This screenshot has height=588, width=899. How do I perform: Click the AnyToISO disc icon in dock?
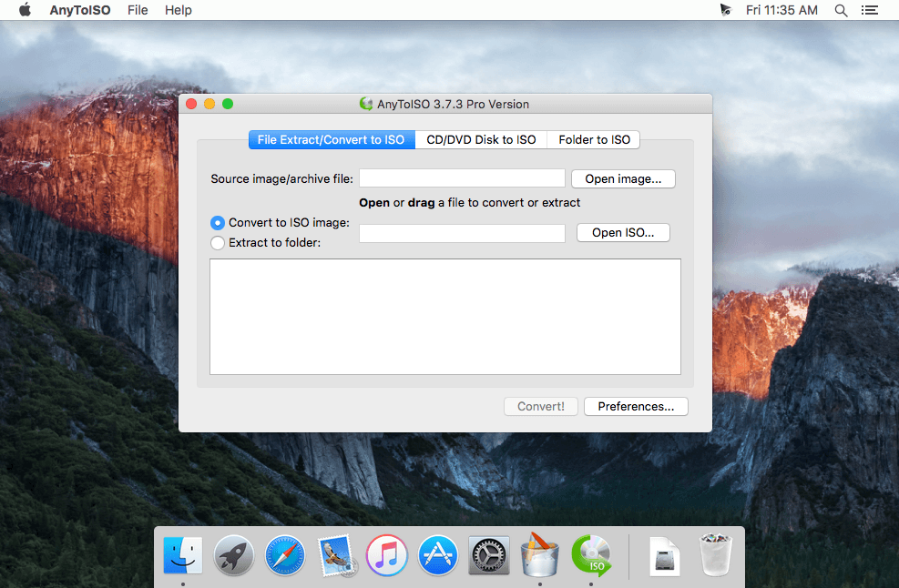[x=591, y=554]
